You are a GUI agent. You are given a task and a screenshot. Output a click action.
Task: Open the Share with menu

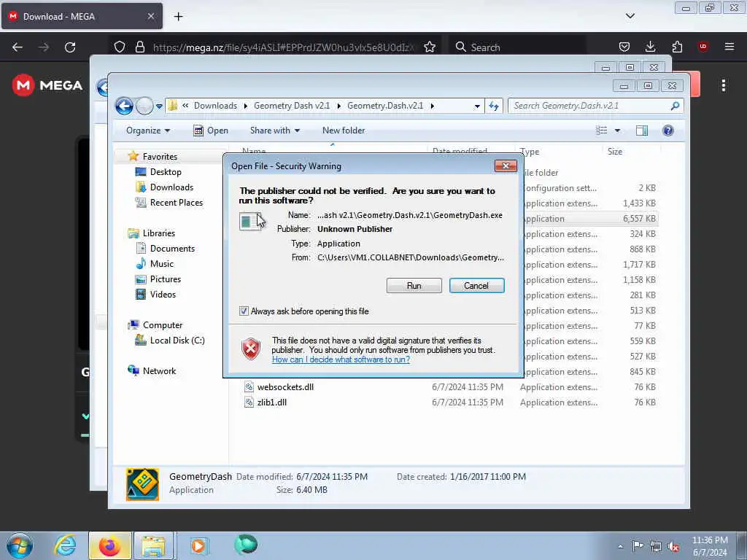coord(275,131)
